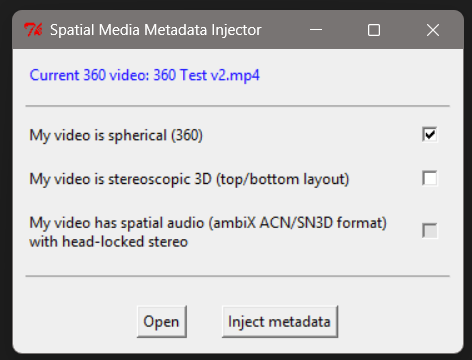Click the spatial audio ambiX ACN/SN3D label
Image resolution: width=472 pixels, height=360 pixels.
tap(208, 223)
